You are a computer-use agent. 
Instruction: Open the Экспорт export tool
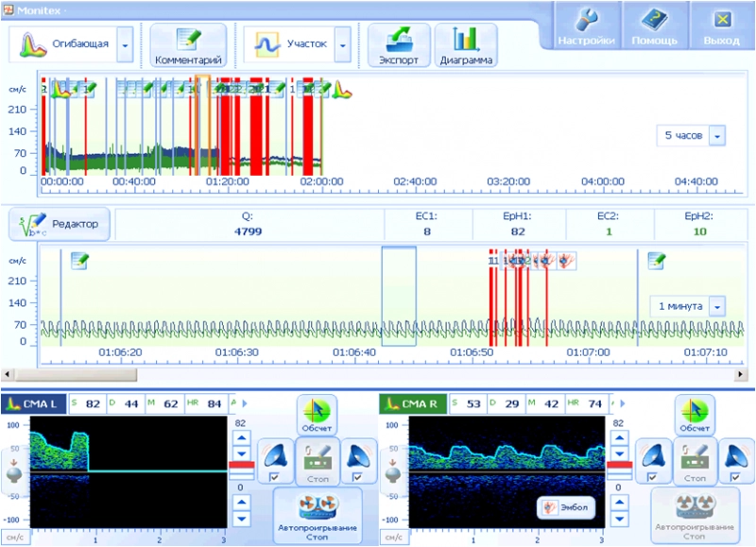tap(398, 45)
